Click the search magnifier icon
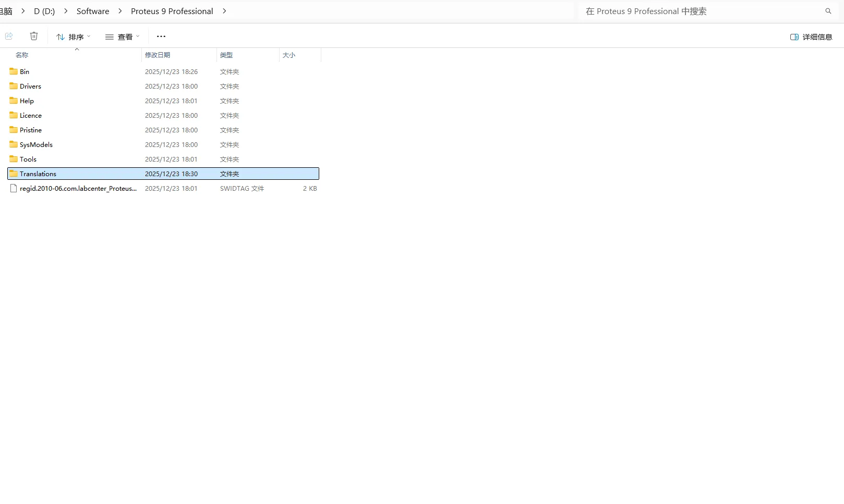Image resolution: width=844 pixels, height=504 pixels. (x=828, y=11)
